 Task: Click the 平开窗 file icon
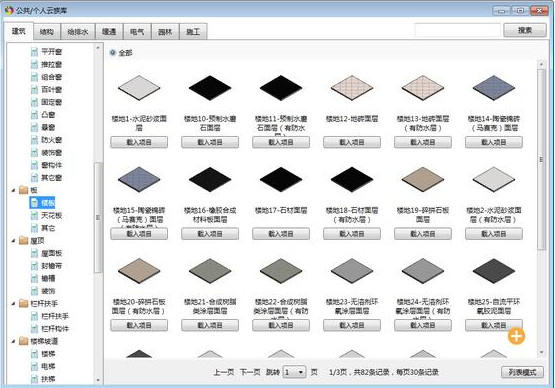click(x=34, y=52)
